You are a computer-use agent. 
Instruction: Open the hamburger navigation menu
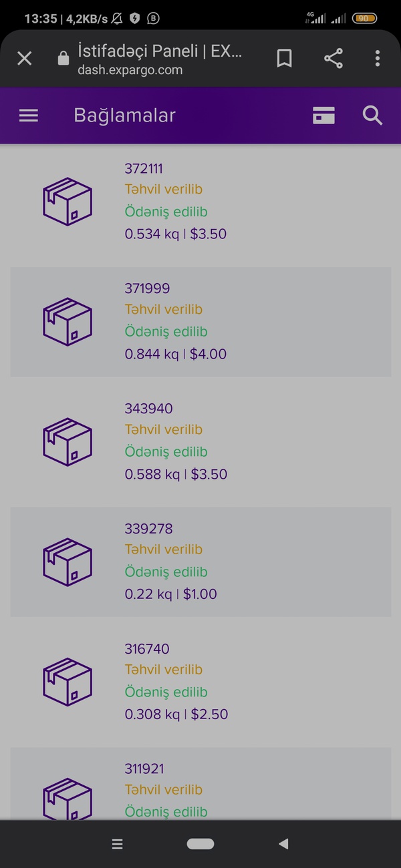coord(29,116)
